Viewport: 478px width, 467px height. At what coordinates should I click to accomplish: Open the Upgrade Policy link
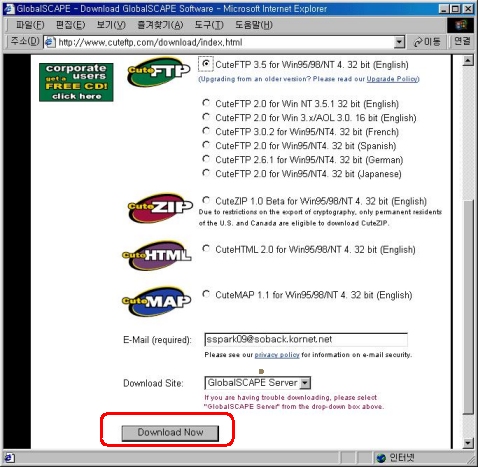pos(392,79)
